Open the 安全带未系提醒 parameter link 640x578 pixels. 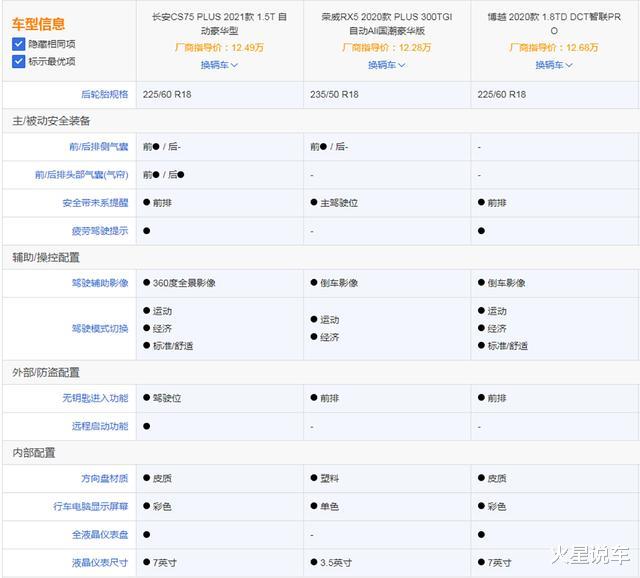coord(95,203)
